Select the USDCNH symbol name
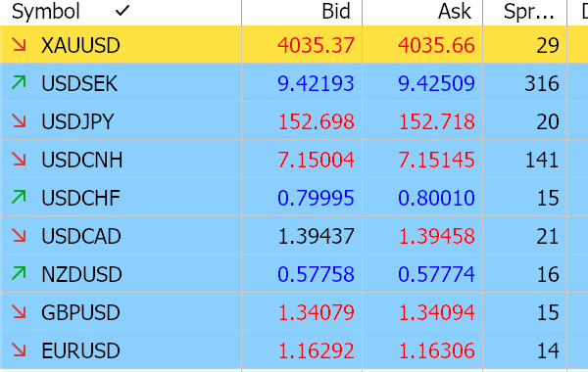The height and width of the screenshot is (372, 588). pos(81,160)
